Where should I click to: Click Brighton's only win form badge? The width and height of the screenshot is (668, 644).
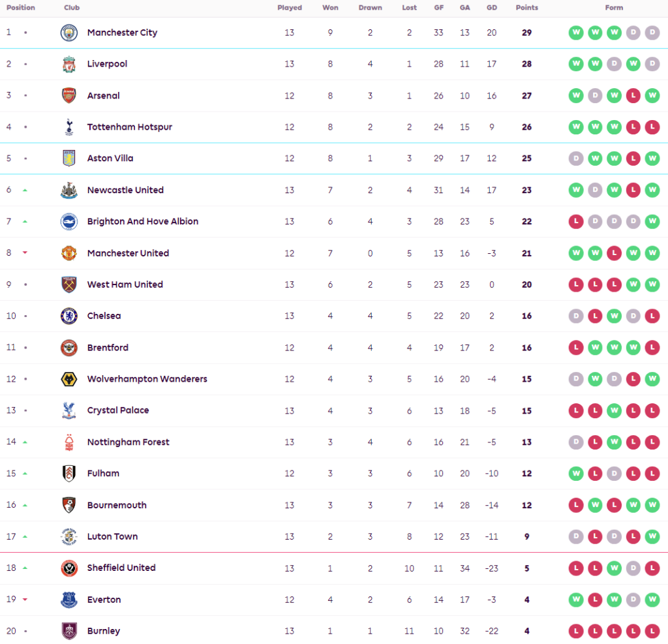coord(652,222)
